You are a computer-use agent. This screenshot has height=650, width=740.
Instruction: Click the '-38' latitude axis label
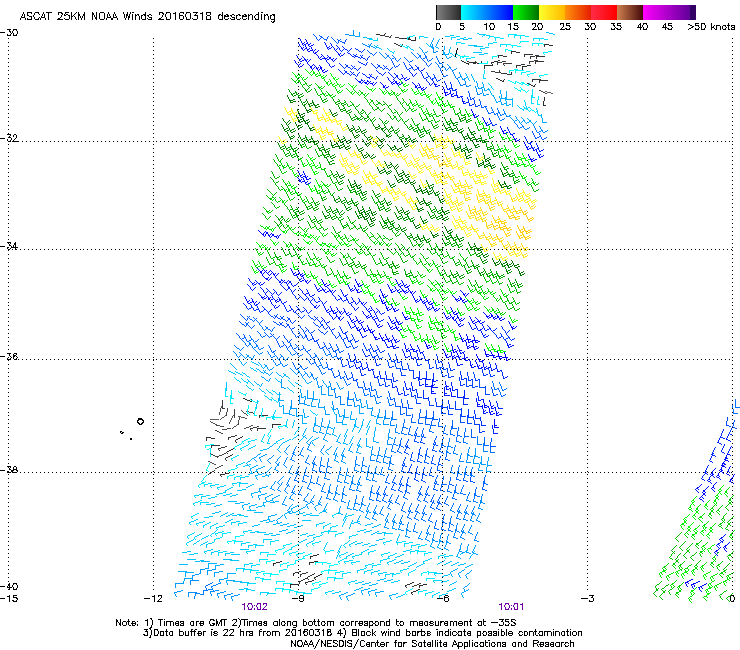click(9, 470)
